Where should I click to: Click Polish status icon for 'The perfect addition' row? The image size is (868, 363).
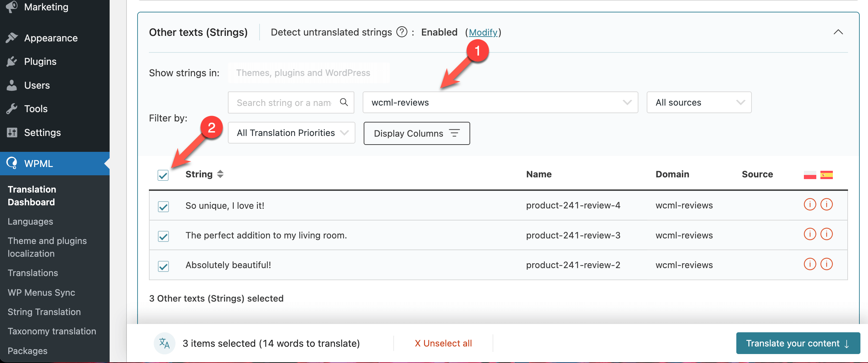click(810, 235)
